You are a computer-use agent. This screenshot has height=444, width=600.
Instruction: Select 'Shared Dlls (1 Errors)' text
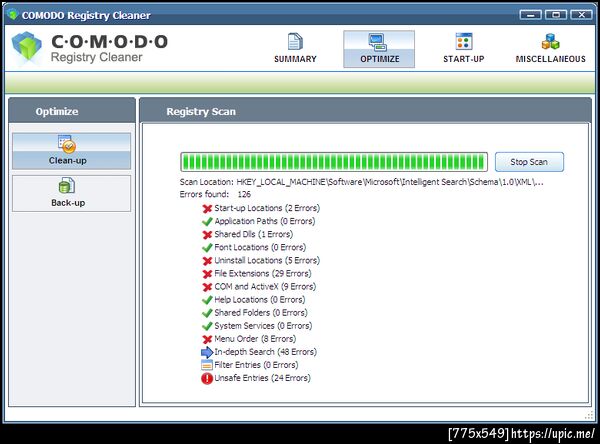(x=254, y=234)
